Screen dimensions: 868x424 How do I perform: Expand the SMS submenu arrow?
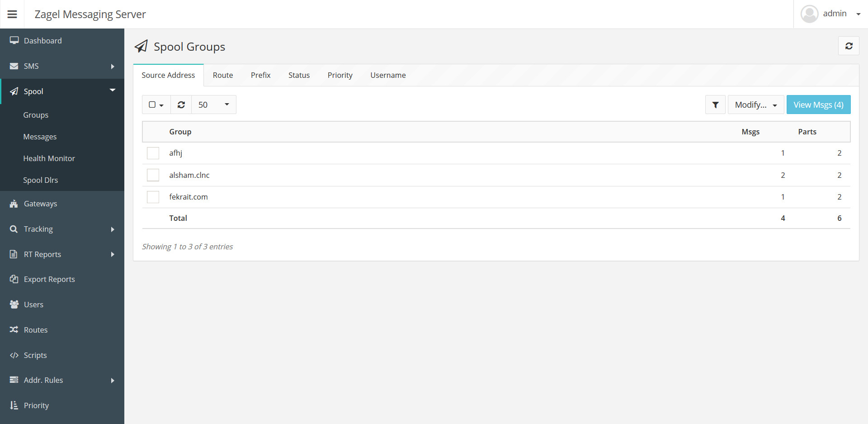coord(113,66)
